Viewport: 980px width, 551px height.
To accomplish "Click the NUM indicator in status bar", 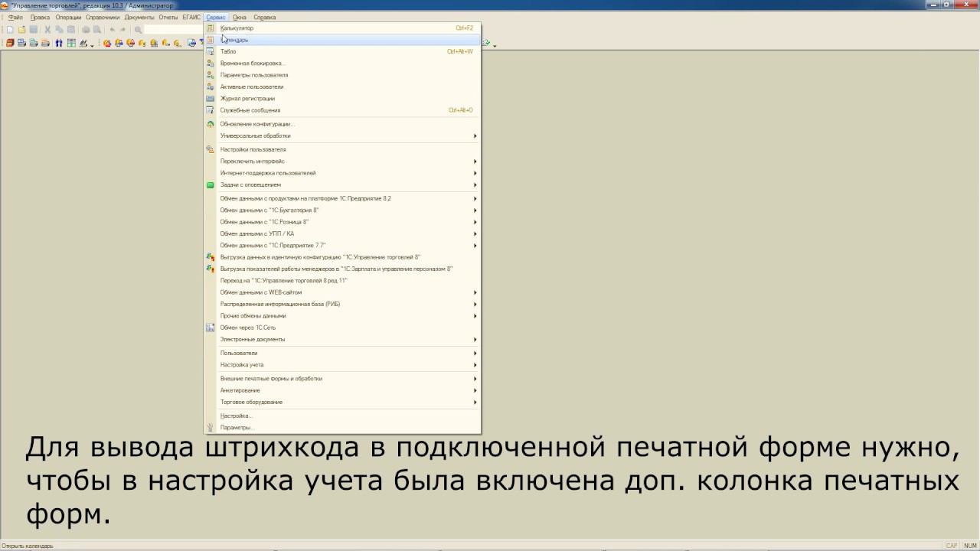I will click(969, 546).
